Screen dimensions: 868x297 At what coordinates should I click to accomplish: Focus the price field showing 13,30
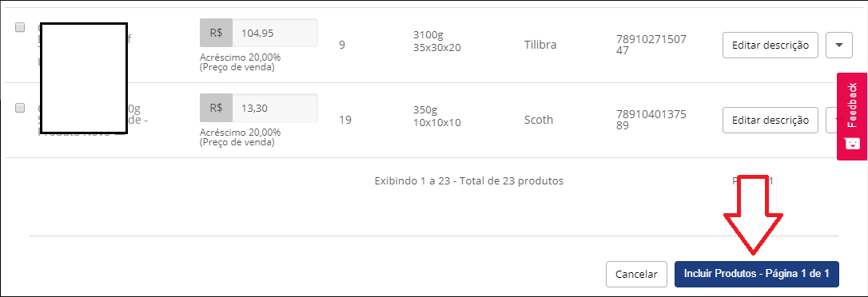click(x=275, y=109)
